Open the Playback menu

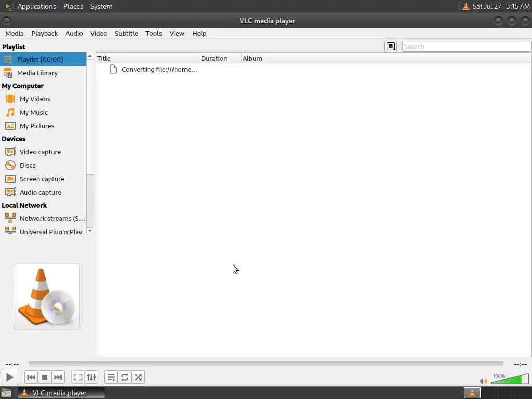(45, 33)
